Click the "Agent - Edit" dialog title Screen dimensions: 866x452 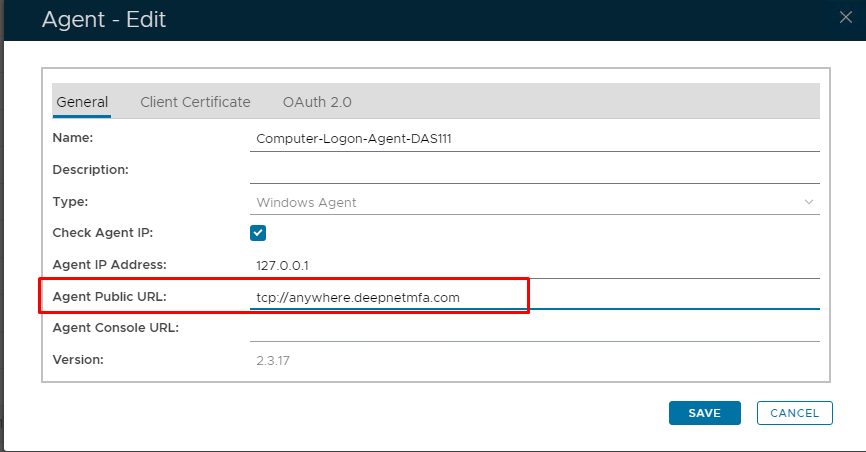click(104, 19)
